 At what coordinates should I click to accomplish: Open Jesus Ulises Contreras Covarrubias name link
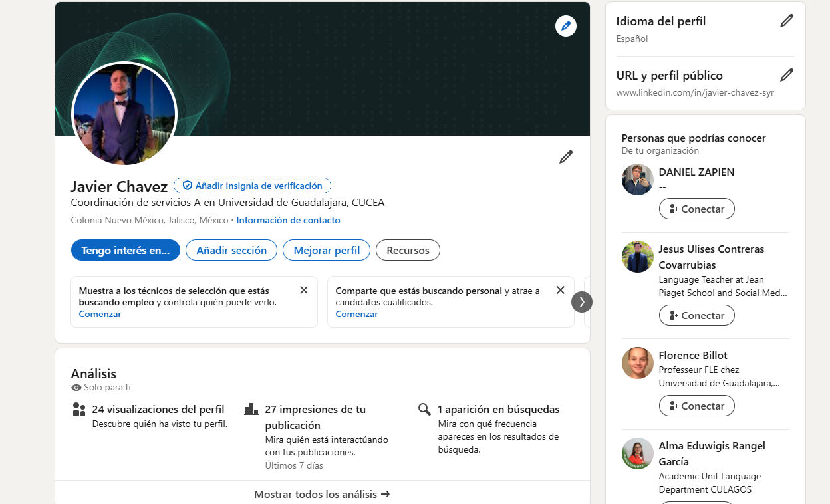point(712,257)
